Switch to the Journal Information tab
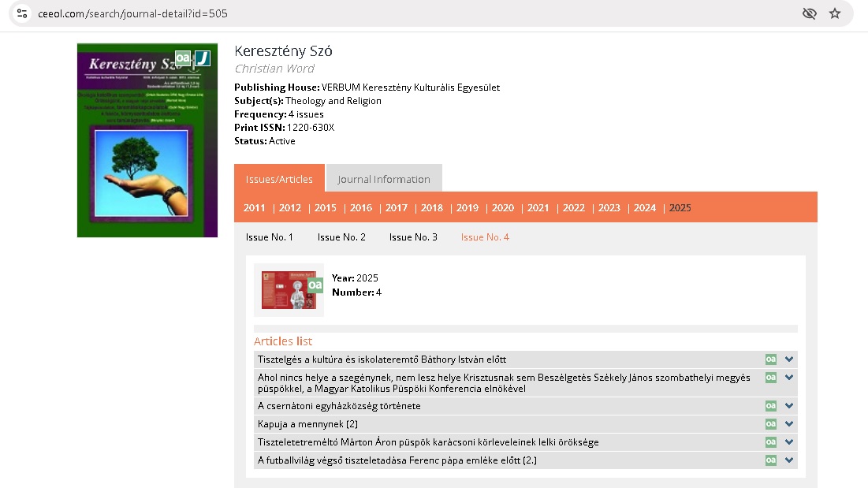Viewport: 868px width, 488px height. [384, 179]
